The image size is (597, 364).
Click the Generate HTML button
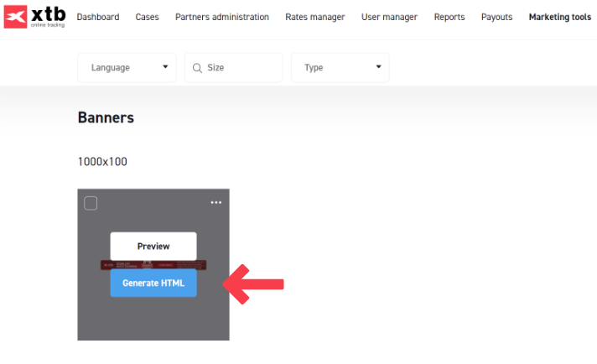coord(153,283)
